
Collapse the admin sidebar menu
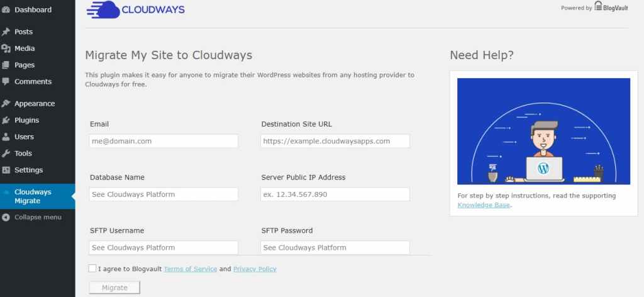(x=37, y=217)
